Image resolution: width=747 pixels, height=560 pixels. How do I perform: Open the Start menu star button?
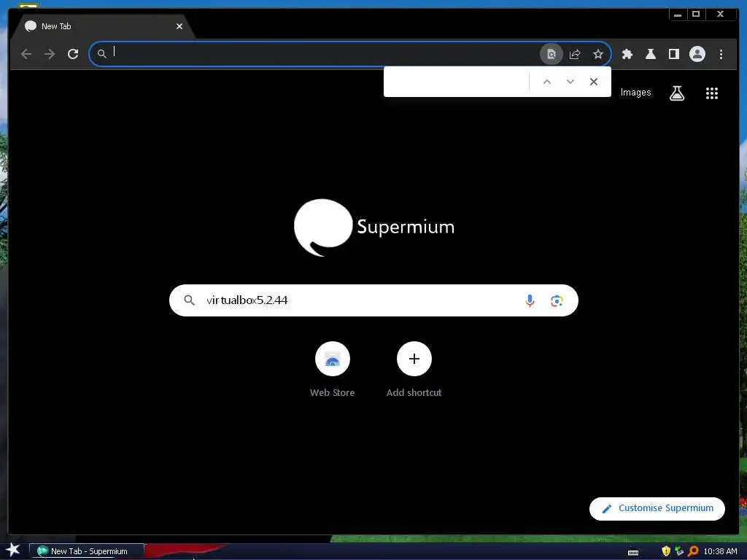tap(13, 550)
